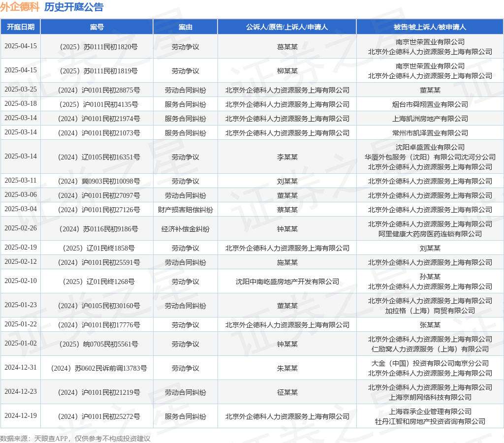Click the date 2025-03-11
The height and width of the screenshot is (443, 504).
21,180
